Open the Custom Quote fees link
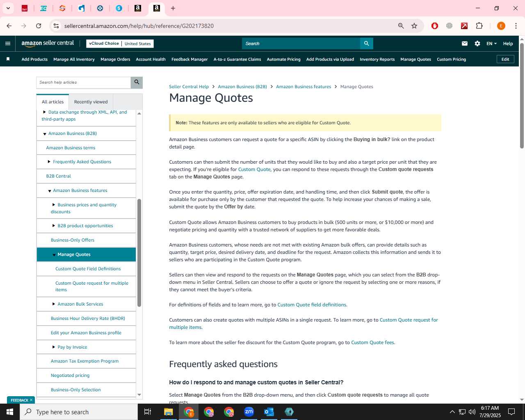The height and width of the screenshot is (420, 525). (x=372, y=342)
